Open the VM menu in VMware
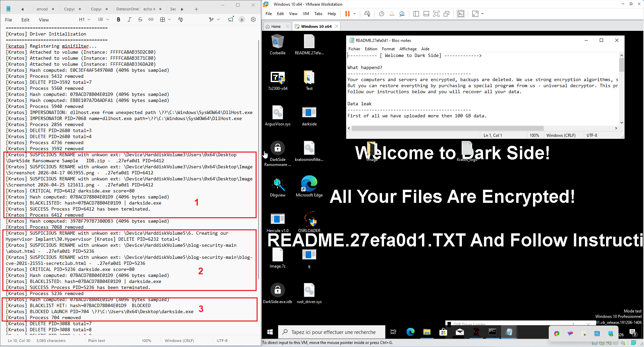Screen dimensions: 644x347 tap(306, 14)
